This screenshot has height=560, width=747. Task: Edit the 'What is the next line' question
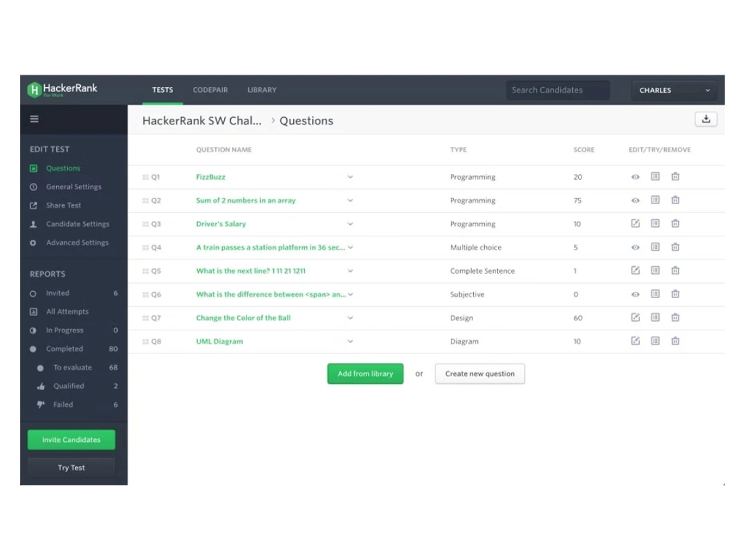point(635,271)
